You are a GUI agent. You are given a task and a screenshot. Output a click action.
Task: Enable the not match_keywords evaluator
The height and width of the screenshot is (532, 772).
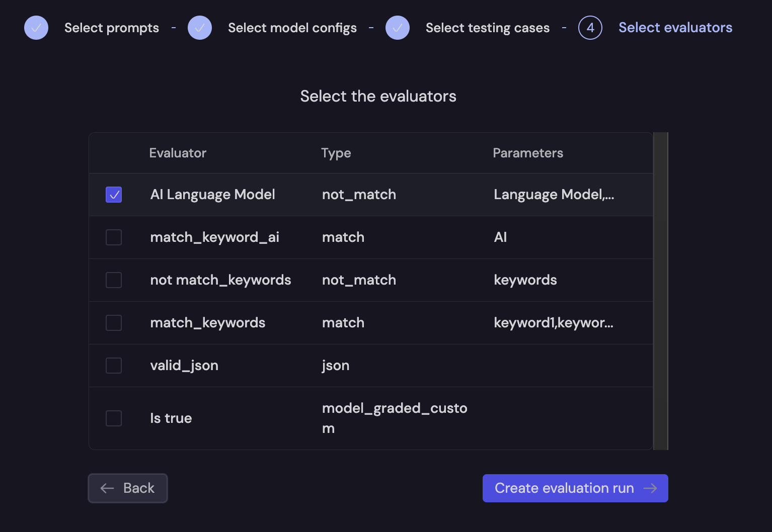click(x=113, y=280)
